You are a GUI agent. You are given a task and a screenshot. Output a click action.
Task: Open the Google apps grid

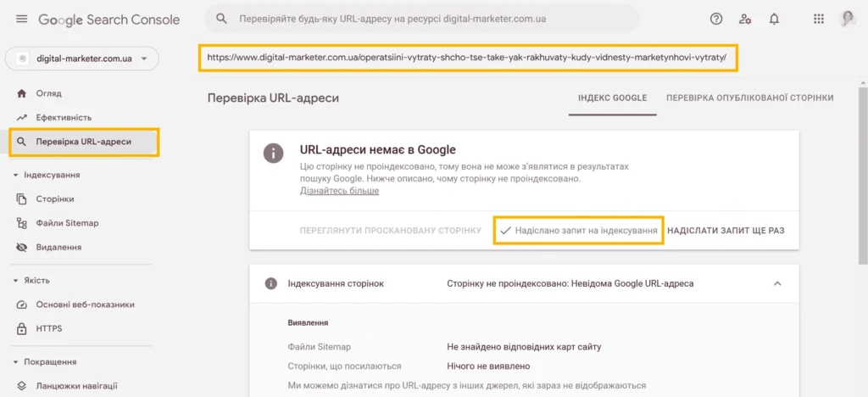[x=819, y=20]
